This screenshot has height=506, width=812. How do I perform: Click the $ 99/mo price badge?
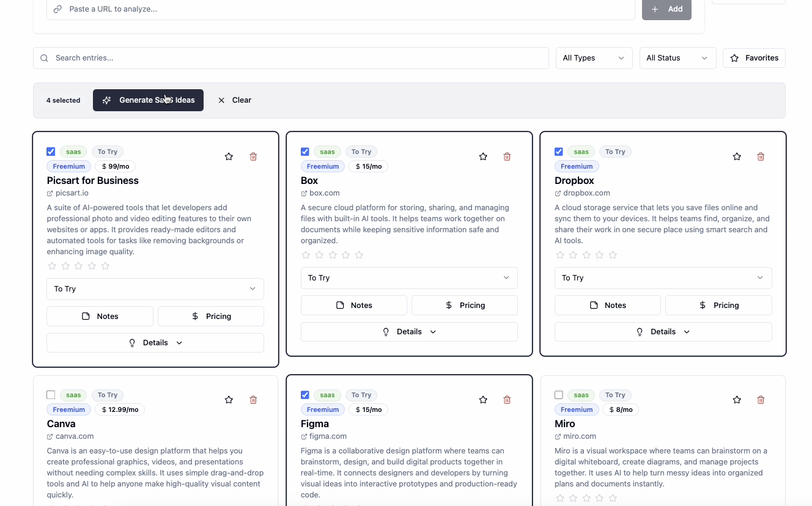(115, 166)
